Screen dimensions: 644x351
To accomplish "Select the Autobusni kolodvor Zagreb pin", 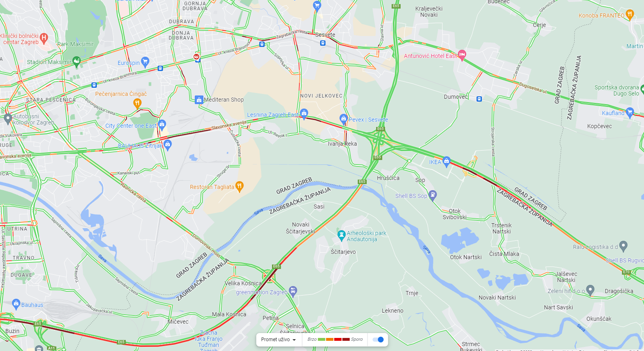I will pyautogui.click(x=8, y=119).
